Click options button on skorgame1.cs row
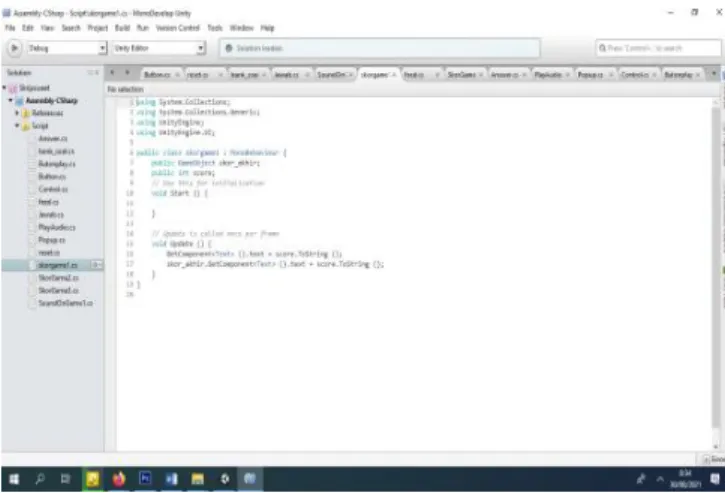 96,265
